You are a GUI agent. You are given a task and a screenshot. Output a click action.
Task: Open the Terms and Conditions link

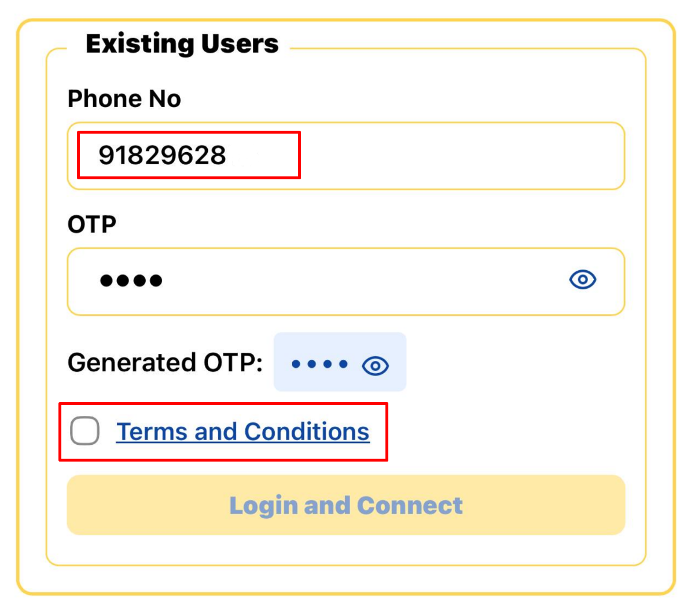tap(243, 430)
